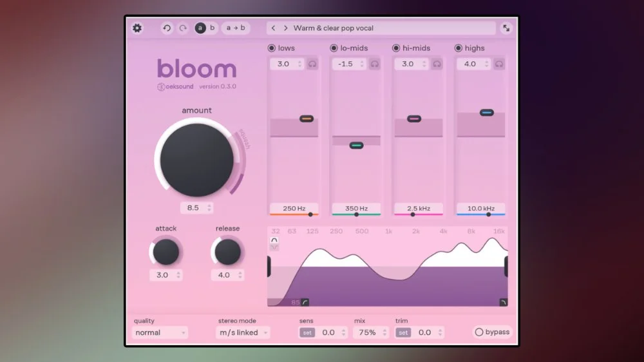This screenshot has width=644, height=362.
Task: Grab the green lo-mids fader handle
Action: (357, 146)
